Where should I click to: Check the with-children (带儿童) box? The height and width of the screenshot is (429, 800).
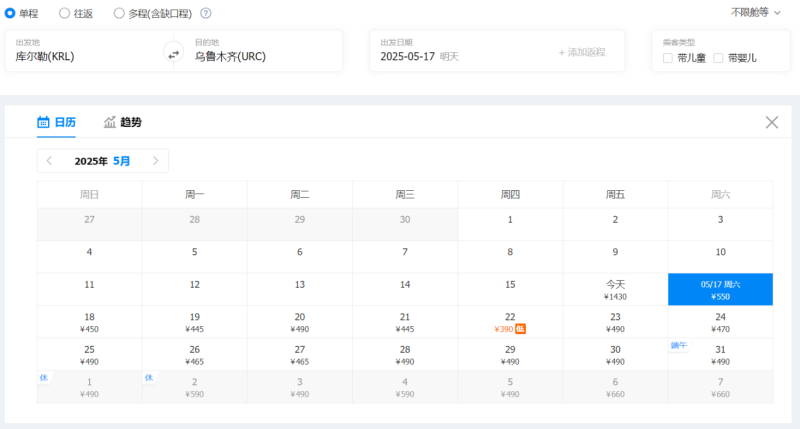tap(667, 58)
